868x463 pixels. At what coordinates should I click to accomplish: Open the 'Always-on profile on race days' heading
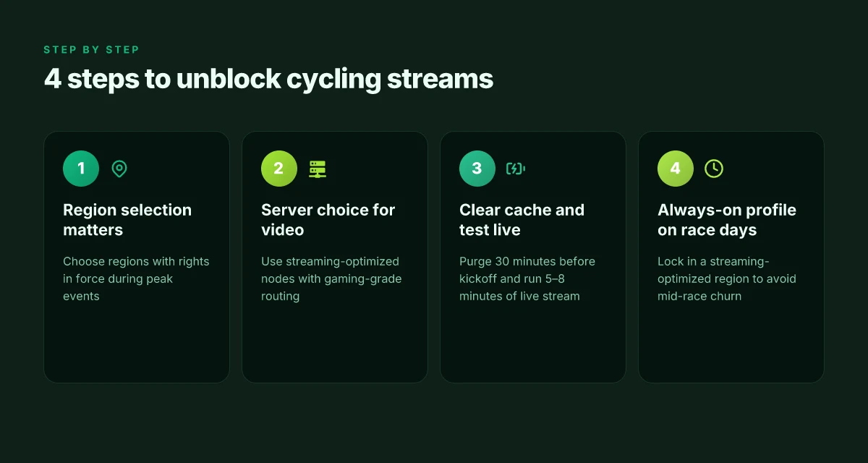click(x=727, y=220)
